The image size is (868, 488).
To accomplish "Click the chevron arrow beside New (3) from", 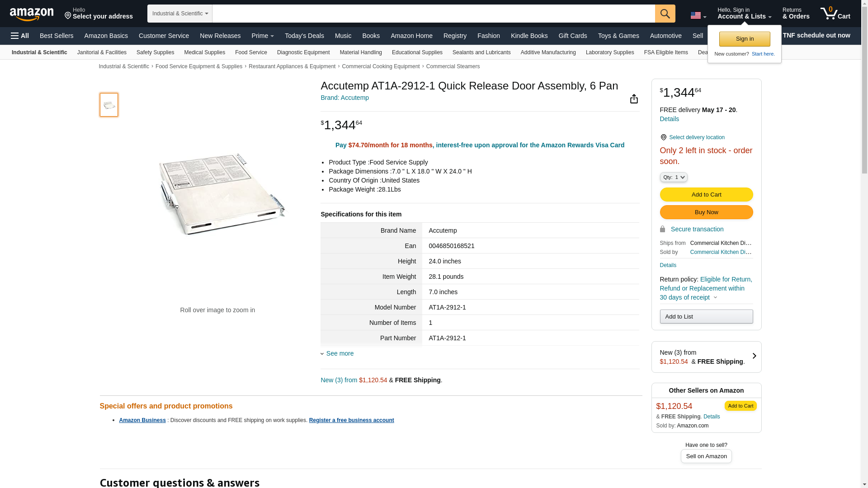I will [x=754, y=356].
